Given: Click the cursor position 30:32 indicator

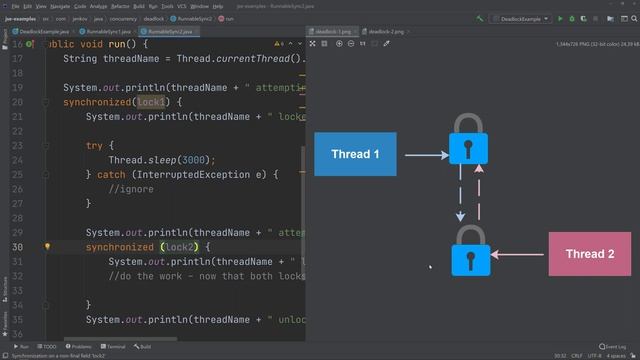Looking at the screenshot, I should coord(560,356).
